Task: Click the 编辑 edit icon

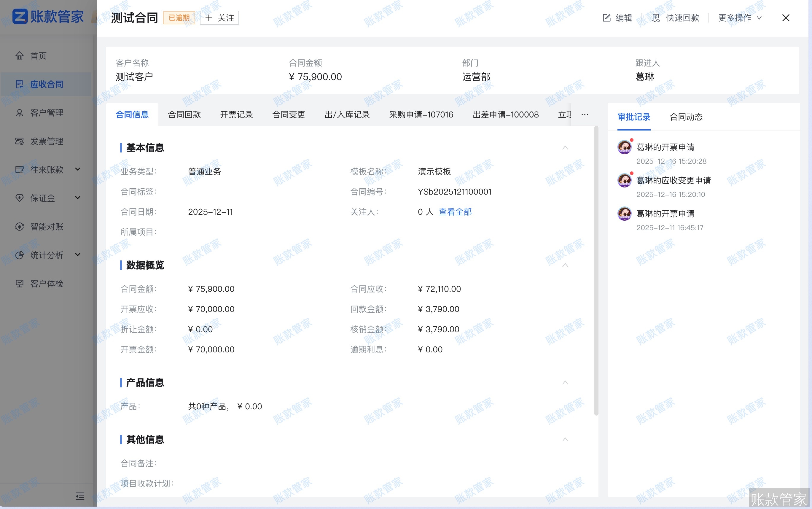Action: pyautogui.click(x=606, y=18)
